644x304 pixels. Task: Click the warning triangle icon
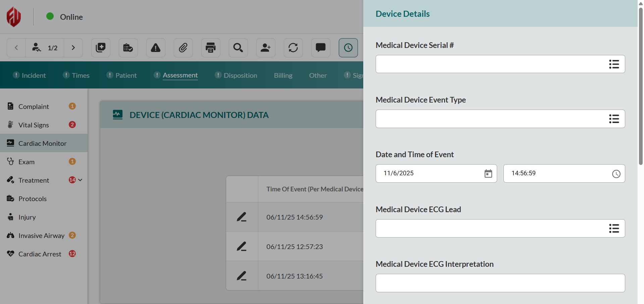[x=156, y=48]
